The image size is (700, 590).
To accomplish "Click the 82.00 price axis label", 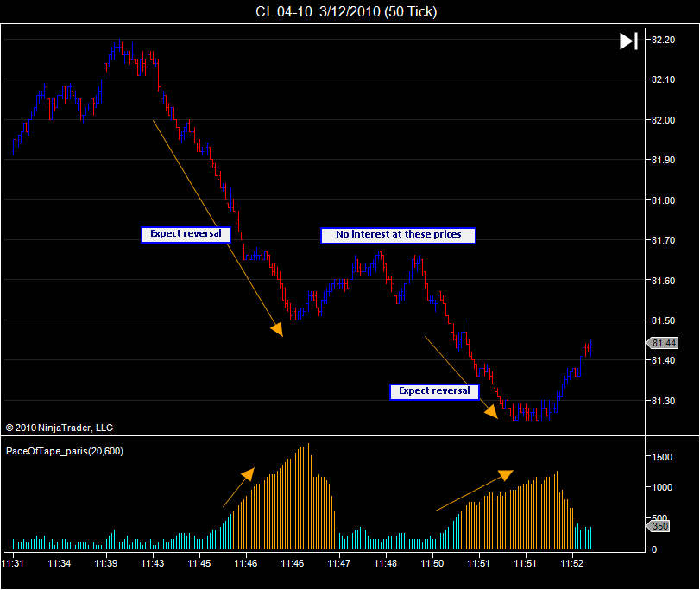I will [663, 120].
